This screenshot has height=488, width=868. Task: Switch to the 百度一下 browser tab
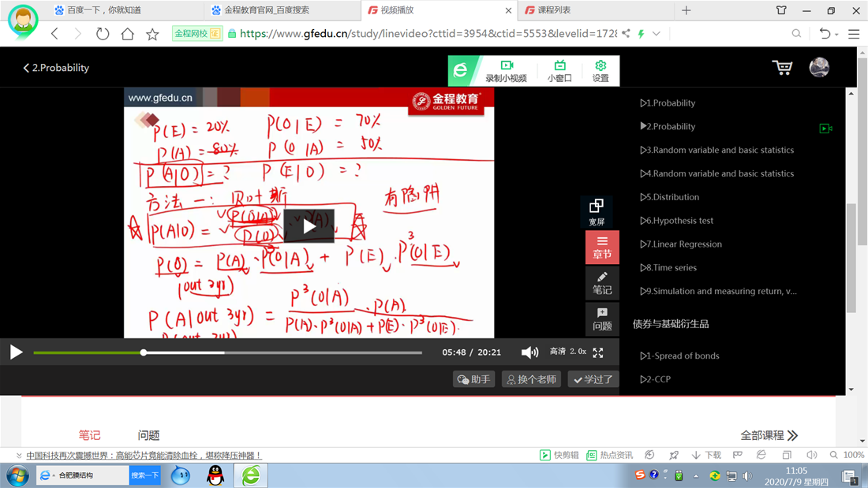125,10
